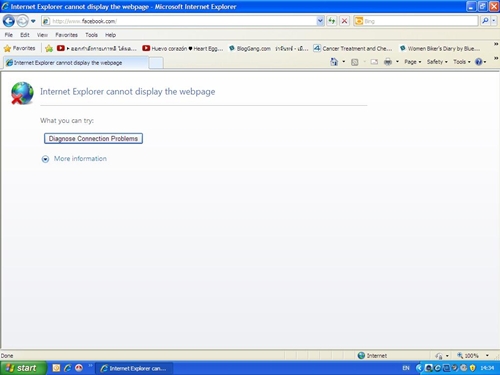The width and height of the screenshot is (500, 375).
Task: Click the page's 'cannot display the webpage' heading
Action: click(x=128, y=92)
